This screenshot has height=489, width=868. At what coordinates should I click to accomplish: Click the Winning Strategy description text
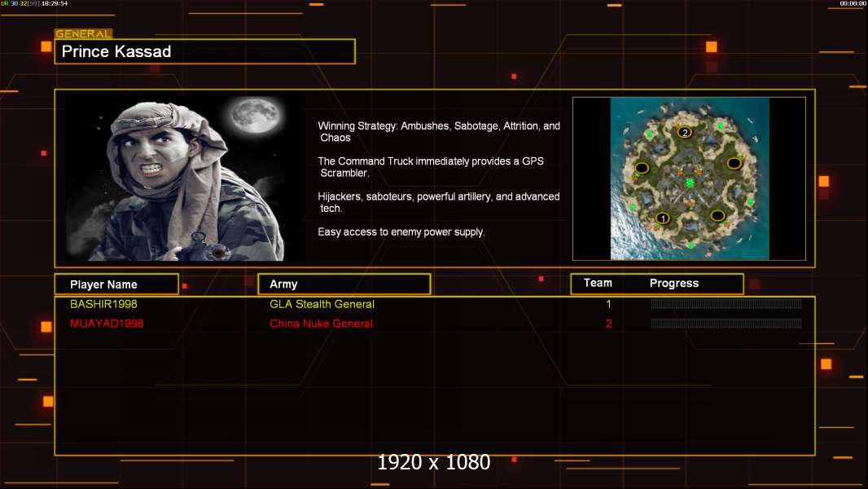439,132
